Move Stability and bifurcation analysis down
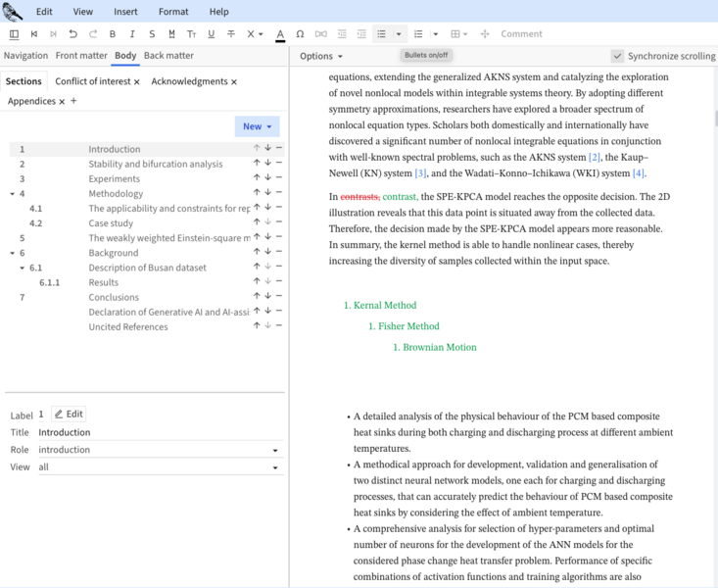The width and height of the screenshot is (718, 588). point(267,163)
